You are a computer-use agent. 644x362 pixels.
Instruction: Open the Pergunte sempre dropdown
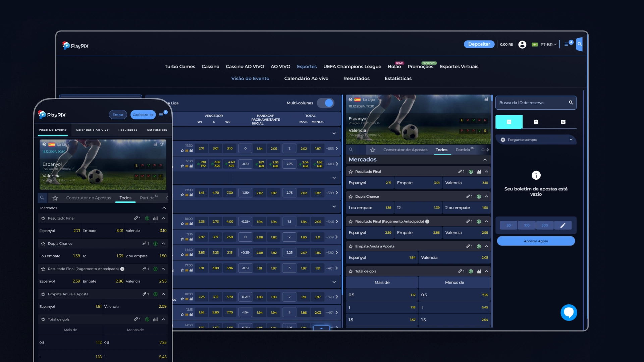coord(536,140)
